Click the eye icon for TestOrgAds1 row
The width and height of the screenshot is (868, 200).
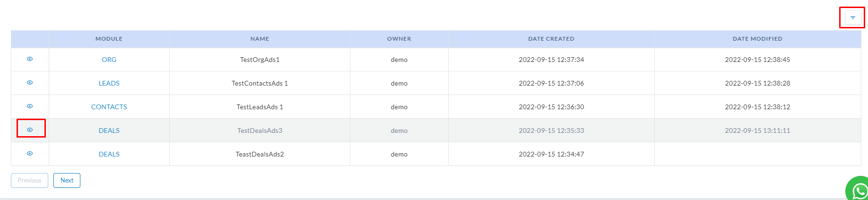(30, 59)
